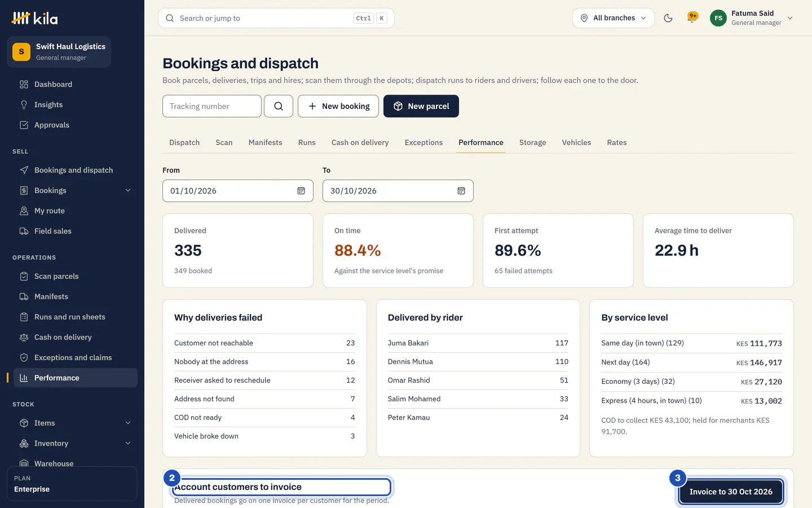Open Exceptions and claims in the sidebar
The height and width of the screenshot is (508, 812).
point(76,357)
